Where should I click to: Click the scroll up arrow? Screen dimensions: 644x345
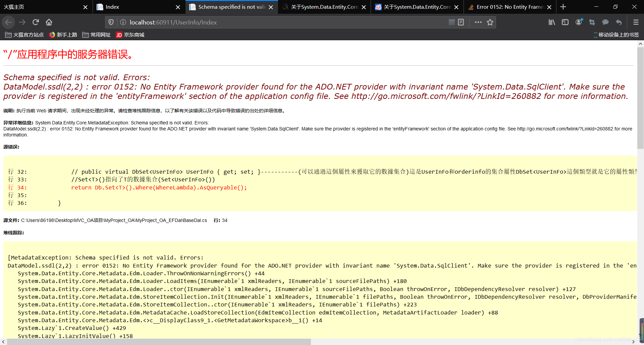pos(640,44)
